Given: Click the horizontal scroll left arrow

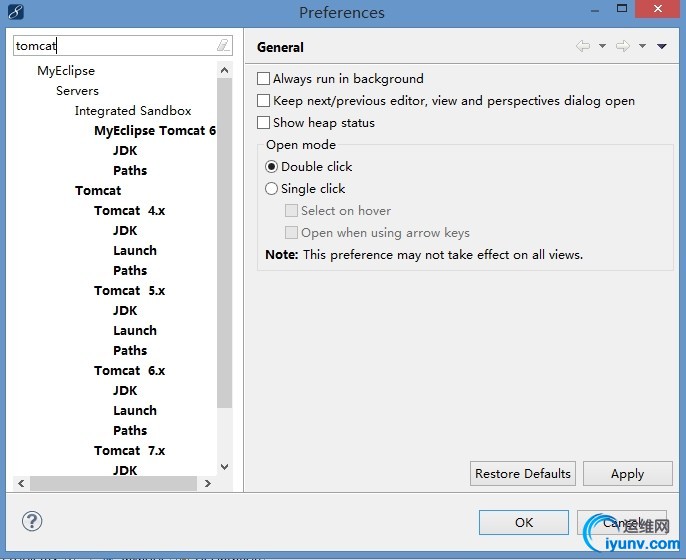Looking at the screenshot, I should pyautogui.click(x=21, y=483).
